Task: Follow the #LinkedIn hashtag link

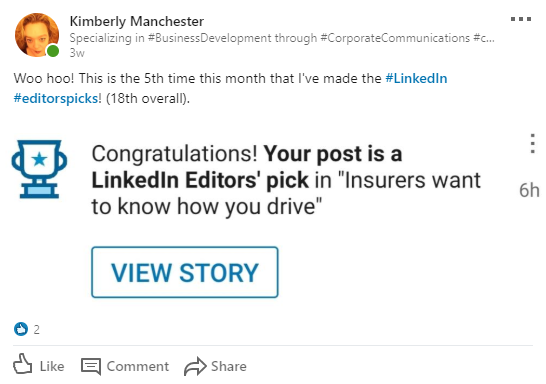Action: point(416,78)
